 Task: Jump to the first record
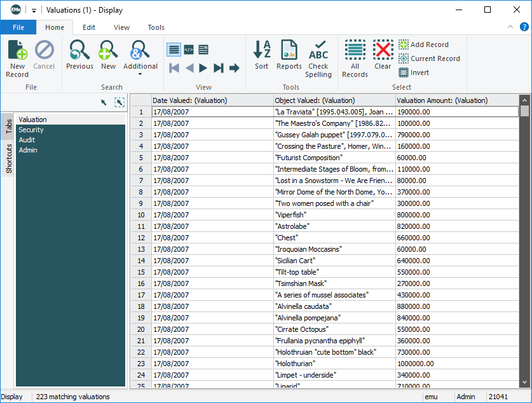pos(174,68)
